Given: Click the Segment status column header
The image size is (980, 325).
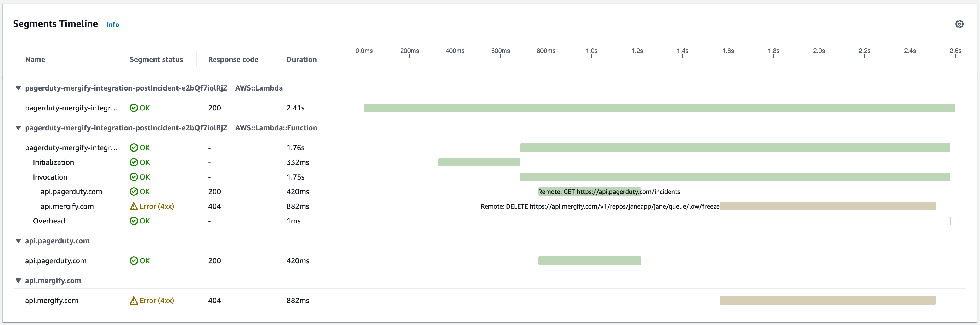Looking at the screenshot, I should (156, 60).
